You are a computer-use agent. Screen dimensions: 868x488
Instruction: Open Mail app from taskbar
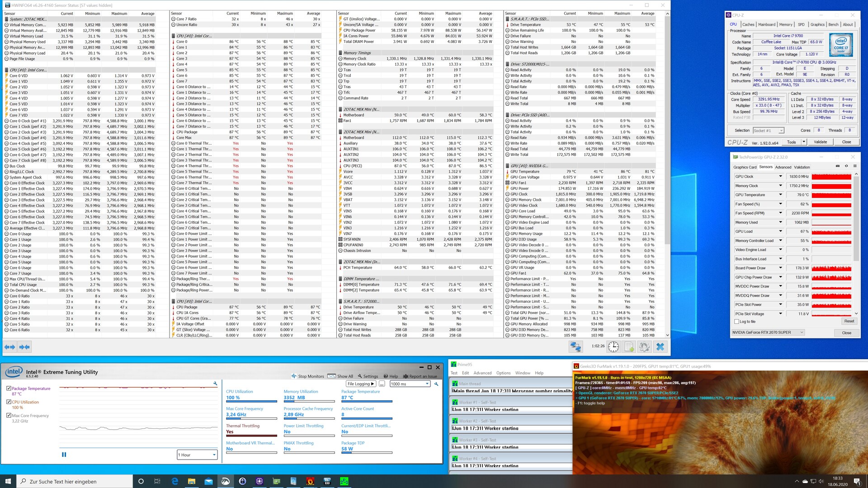pos(208,481)
